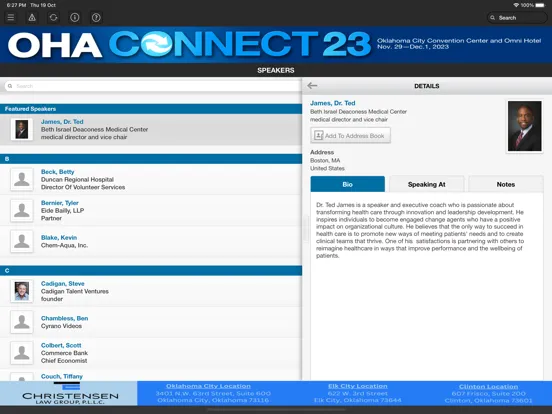Click the Wi-Fi icon in status bar
This screenshot has width=552, height=414.
pos(516,5)
